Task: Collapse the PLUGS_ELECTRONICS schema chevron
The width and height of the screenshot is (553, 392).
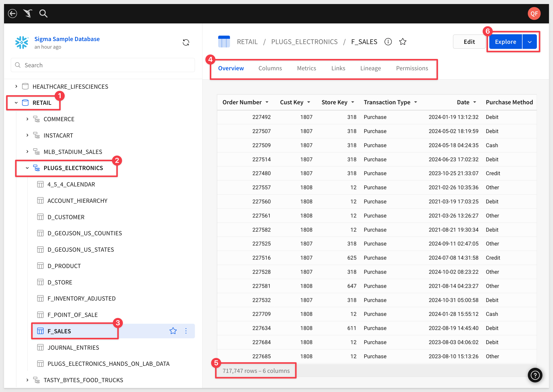Action: click(x=27, y=168)
